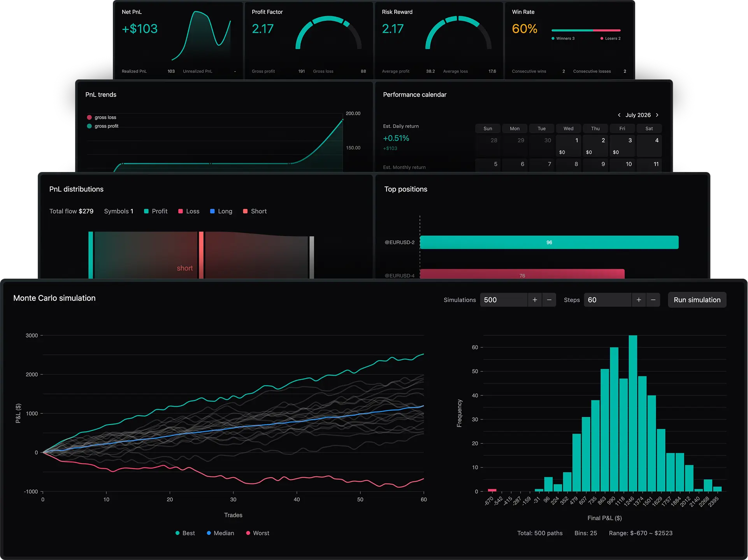Go to previous month in Performance calendar
The width and height of the screenshot is (748, 560).
coord(619,115)
